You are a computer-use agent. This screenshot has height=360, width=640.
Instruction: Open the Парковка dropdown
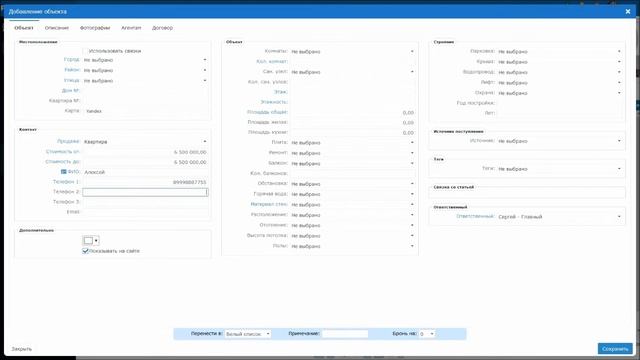560,51
